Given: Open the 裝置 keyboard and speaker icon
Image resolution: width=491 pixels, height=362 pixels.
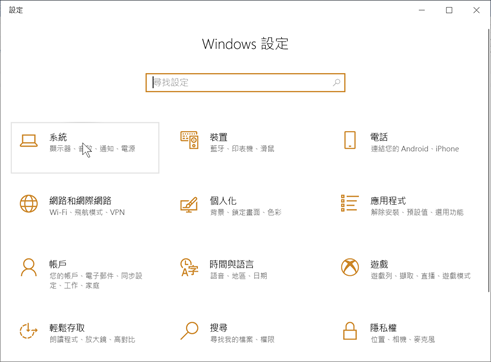Looking at the screenshot, I should coord(189,140).
